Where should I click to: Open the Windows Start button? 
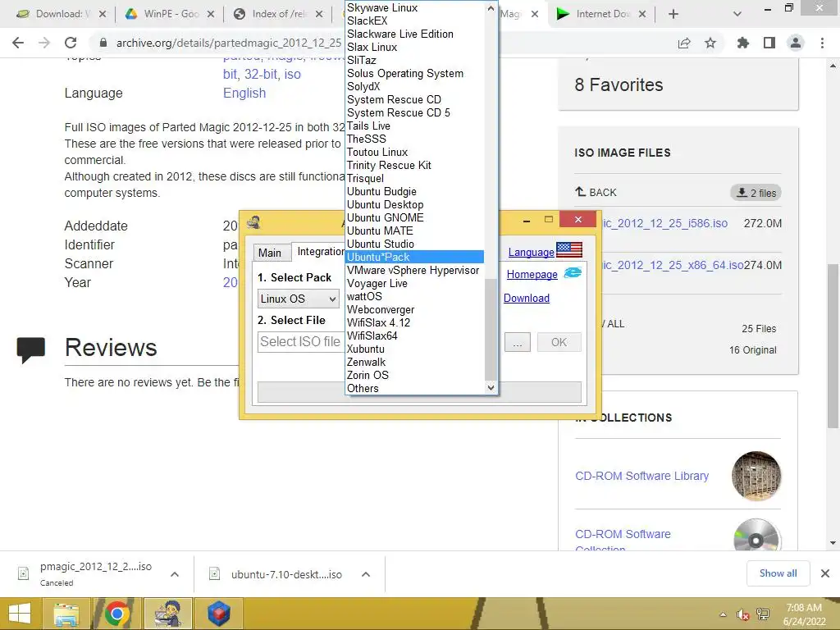20,614
